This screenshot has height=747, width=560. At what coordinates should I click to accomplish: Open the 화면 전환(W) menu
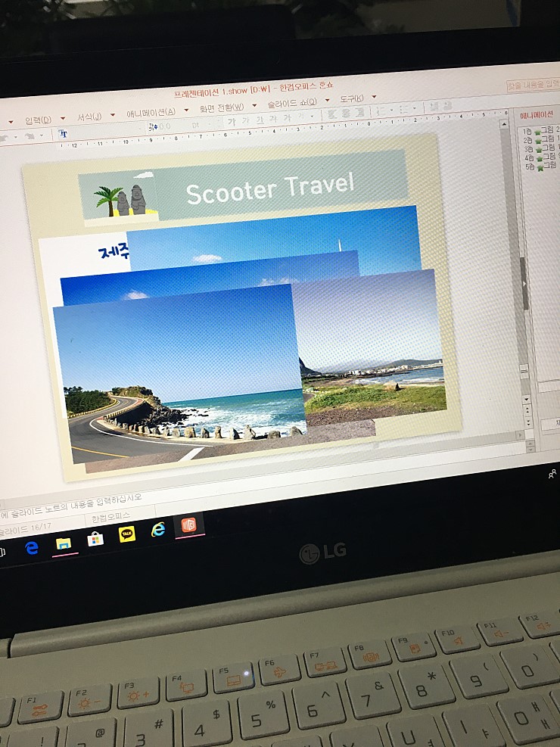[222, 107]
